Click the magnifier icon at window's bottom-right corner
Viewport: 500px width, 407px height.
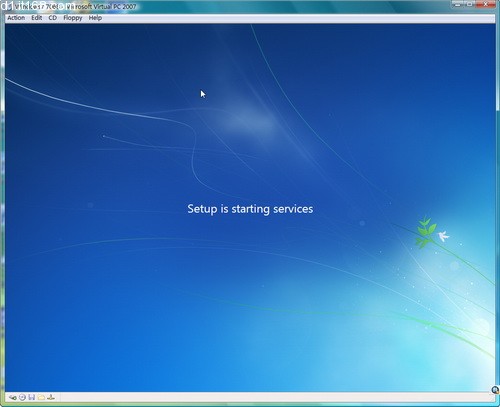point(495,390)
